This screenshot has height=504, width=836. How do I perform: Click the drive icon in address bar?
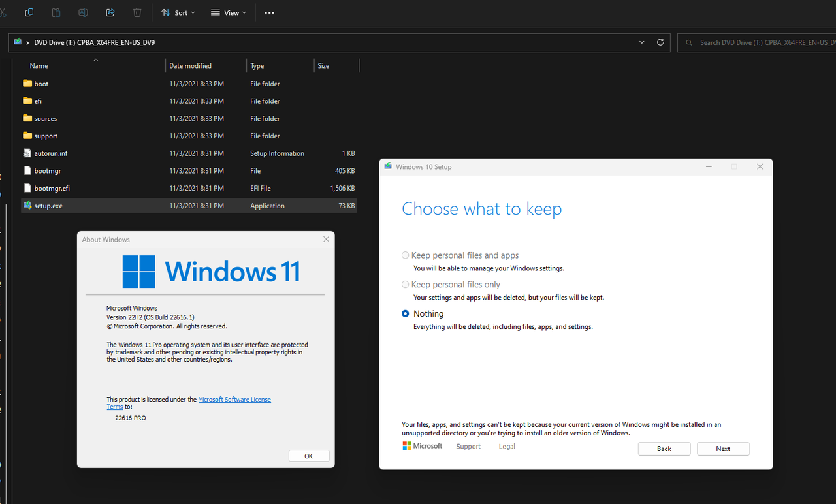(18, 42)
